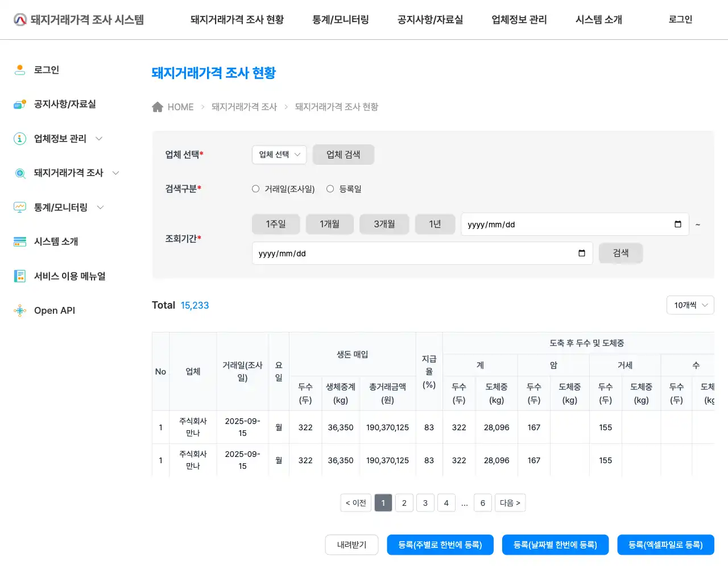Select the 업체정보 관리 sidebar icon
Image resolution: width=728 pixels, height=582 pixels.
[19, 138]
